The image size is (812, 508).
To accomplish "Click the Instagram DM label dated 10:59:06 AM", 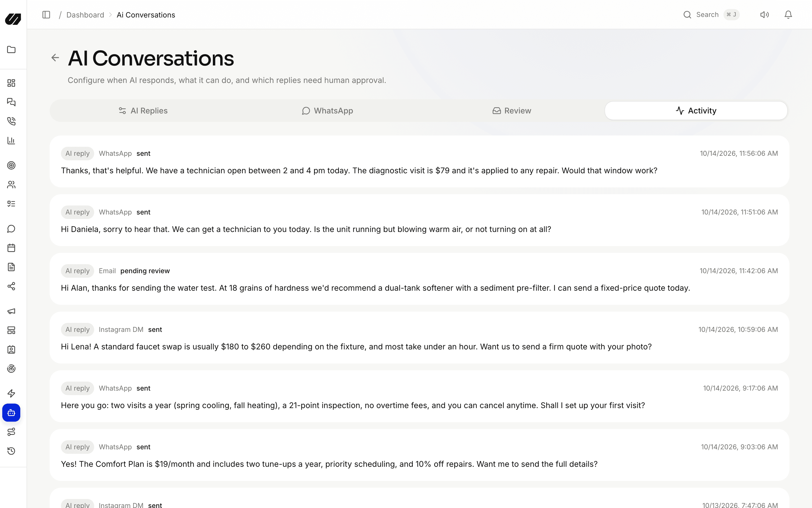I will pyautogui.click(x=121, y=330).
